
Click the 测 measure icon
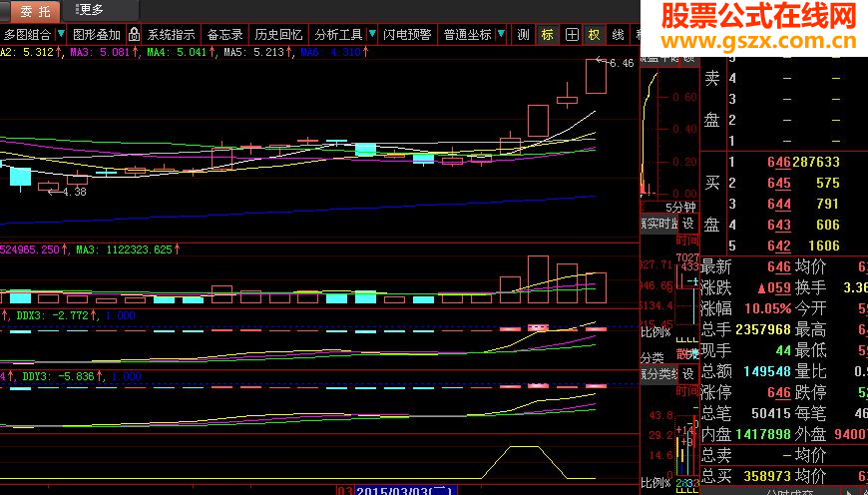click(x=523, y=35)
